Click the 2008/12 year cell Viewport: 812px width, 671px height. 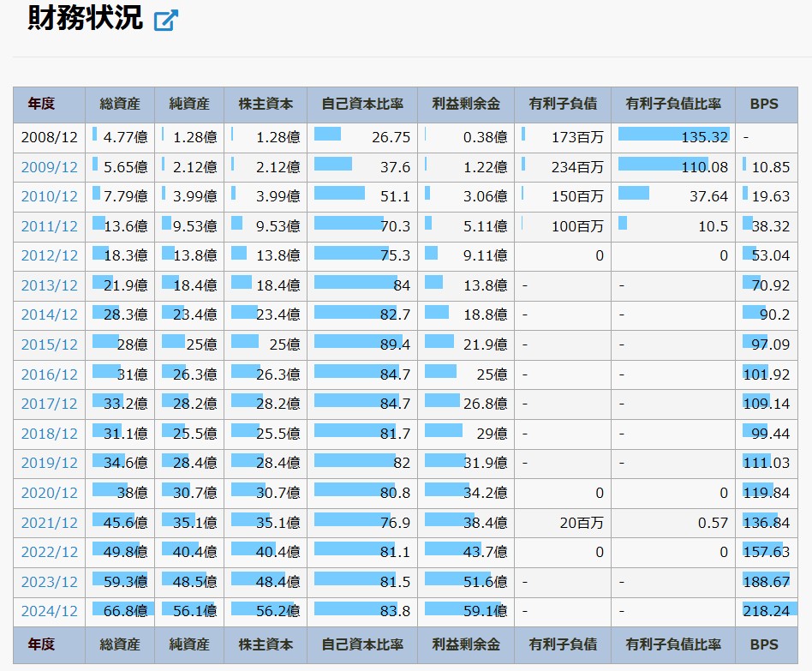pyautogui.click(x=49, y=137)
